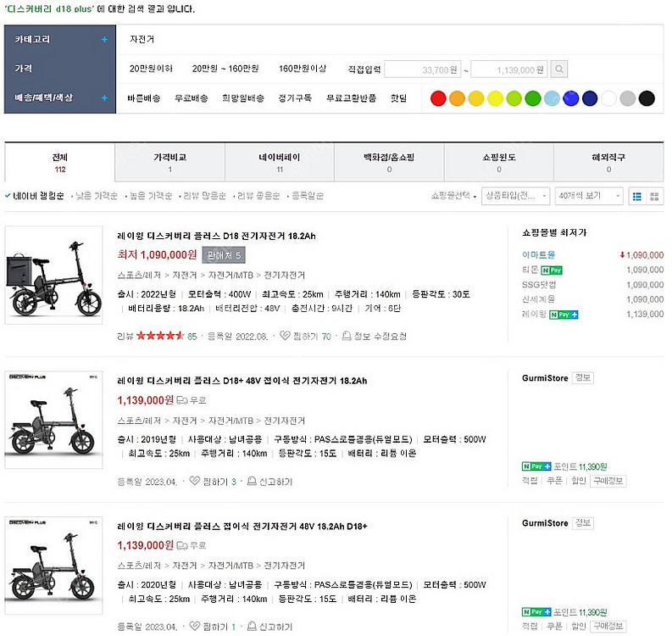
Task: Click the price range search magnifier icon
Action: tap(558, 69)
